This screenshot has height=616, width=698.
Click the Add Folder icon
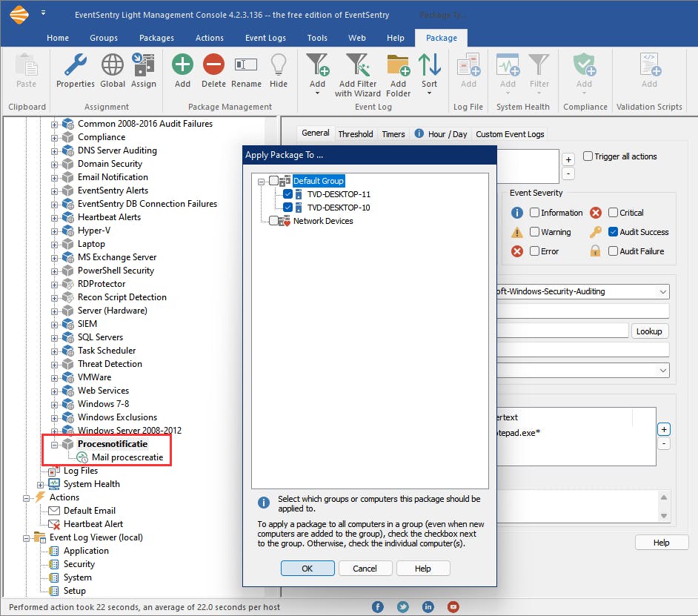pyautogui.click(x=398, y=65)
